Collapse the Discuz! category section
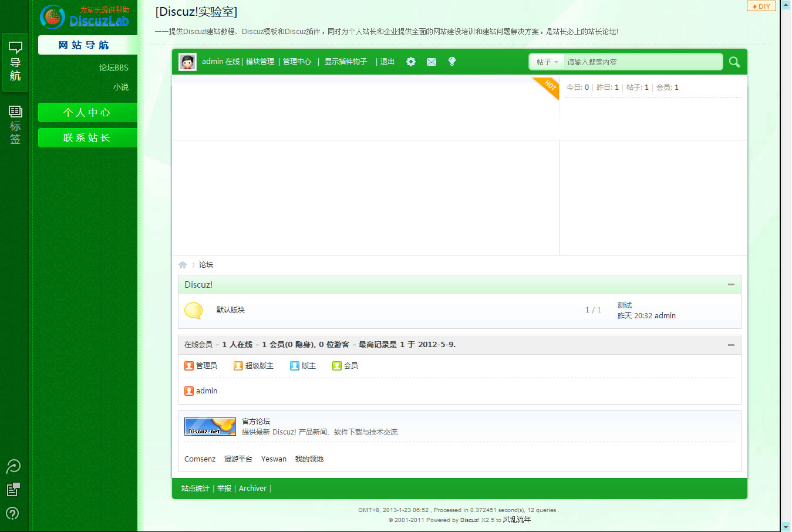Viewport: 792px width, 532px height. [731, 284]
